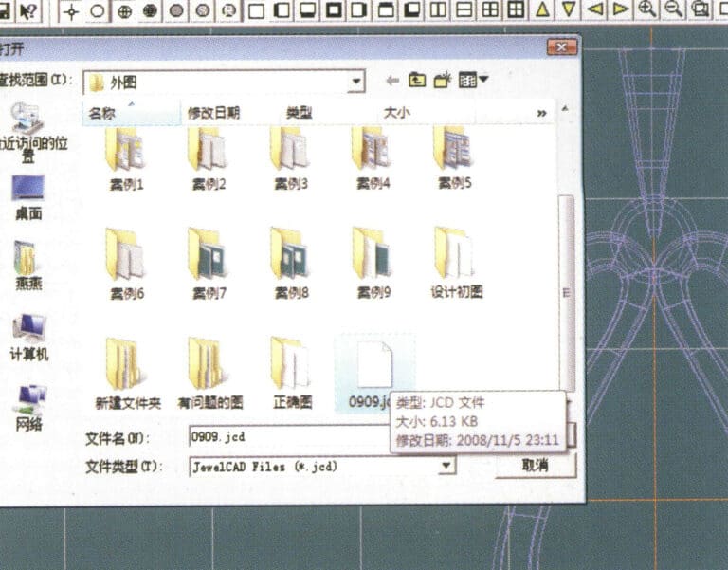Go up one folder level icon

coord(417,81)
